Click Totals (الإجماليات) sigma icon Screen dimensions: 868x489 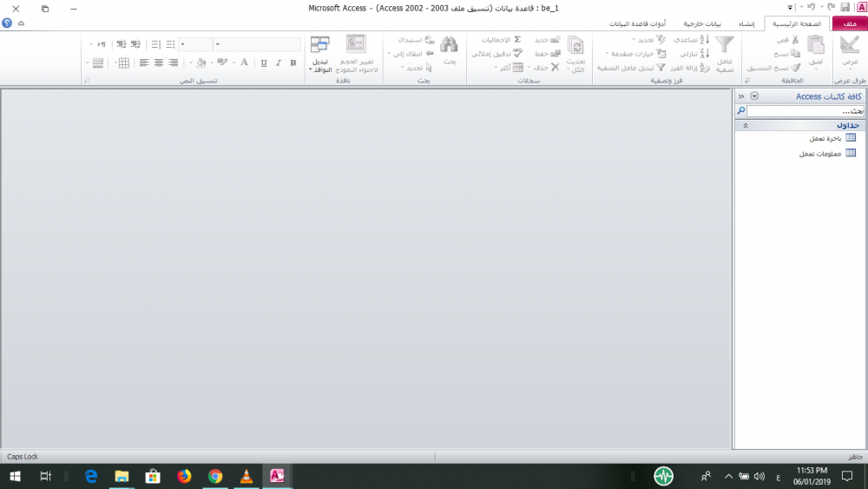click(517, 40)
